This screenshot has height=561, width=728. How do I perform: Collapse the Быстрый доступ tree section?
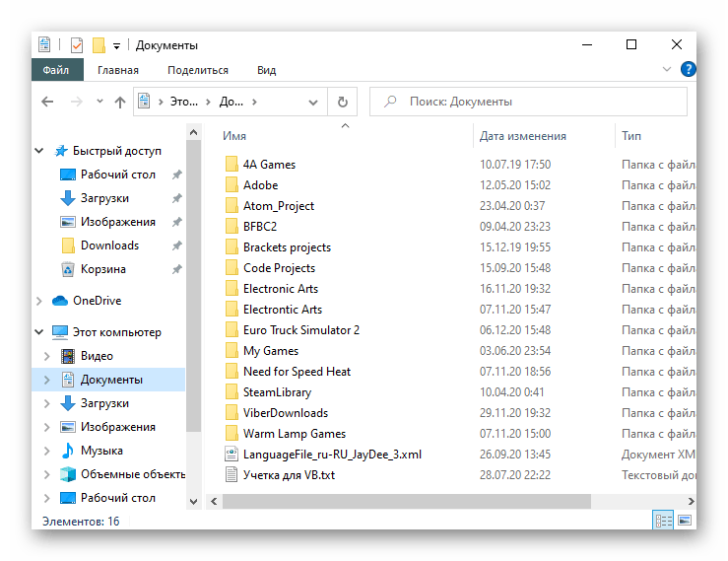39,151
